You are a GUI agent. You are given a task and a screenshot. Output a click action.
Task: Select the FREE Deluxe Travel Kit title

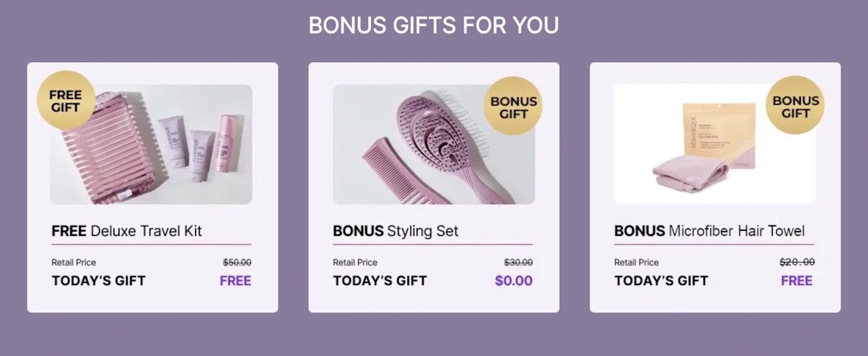127,232
